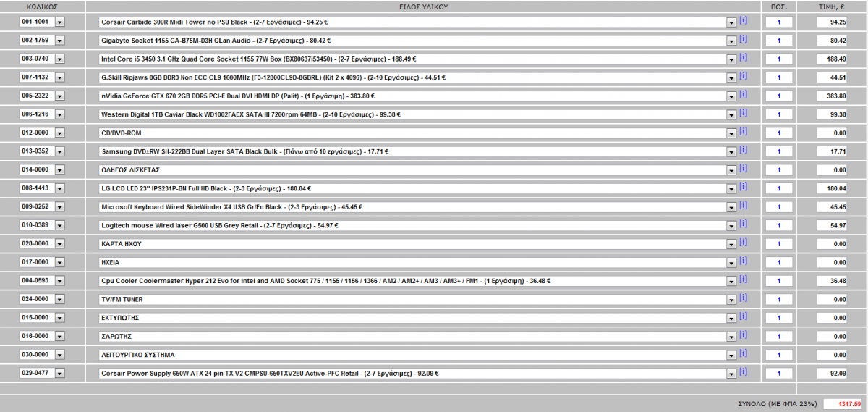This screenshot has width=868, height=412.
Task: Expand the code dropdown 029-0477
Action: (x=59, y=374)
